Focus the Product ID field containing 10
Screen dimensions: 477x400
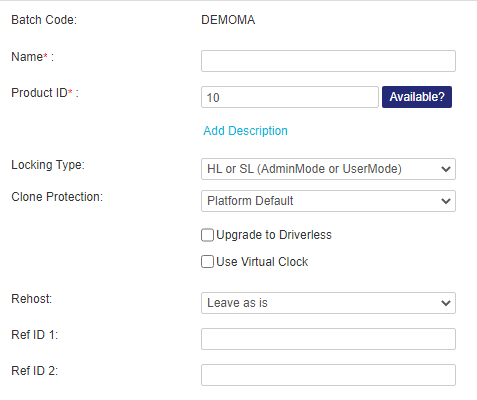point(290,97)
